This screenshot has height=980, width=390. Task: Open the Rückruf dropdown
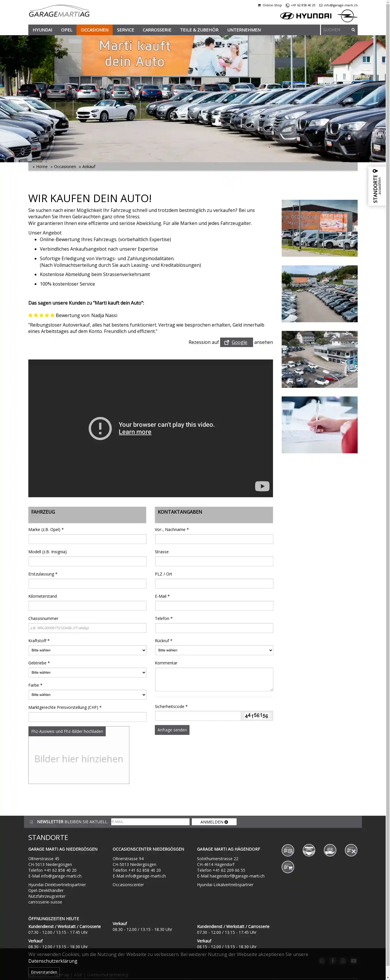pyautogui.click(x=214, y=650)
